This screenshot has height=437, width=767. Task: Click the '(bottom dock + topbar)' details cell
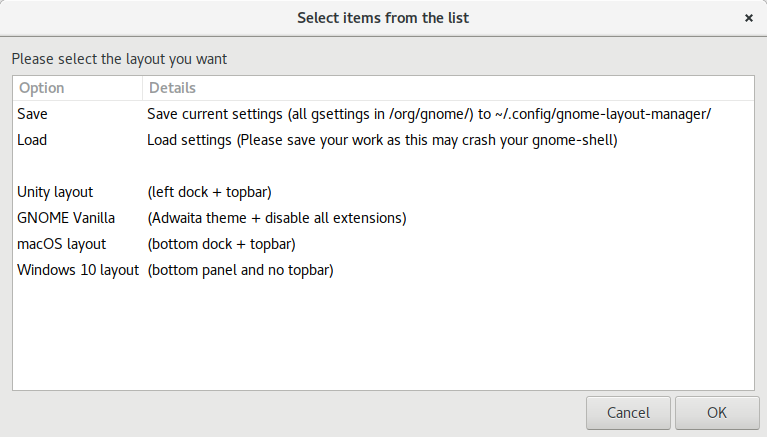[x=221, y=244]
